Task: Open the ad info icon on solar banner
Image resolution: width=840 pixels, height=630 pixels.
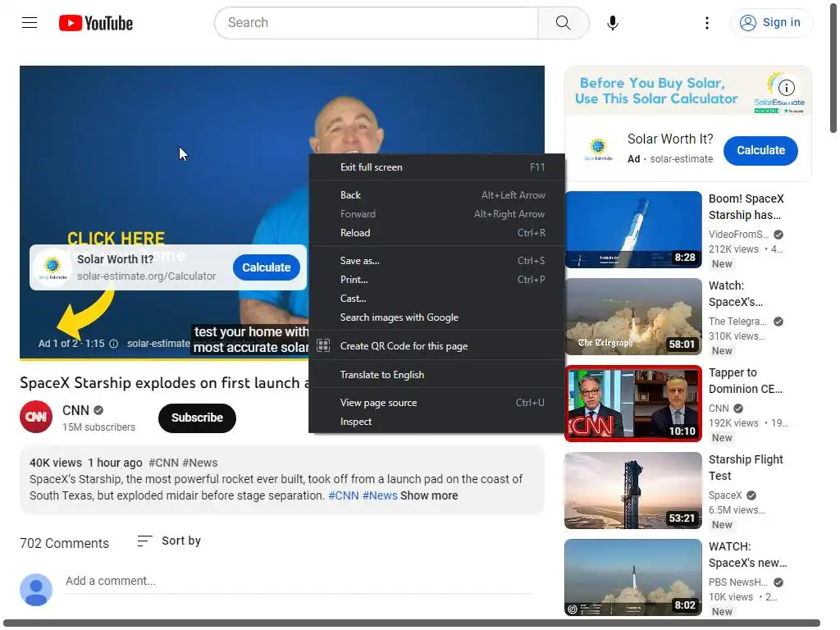Action: click(786, 87)
